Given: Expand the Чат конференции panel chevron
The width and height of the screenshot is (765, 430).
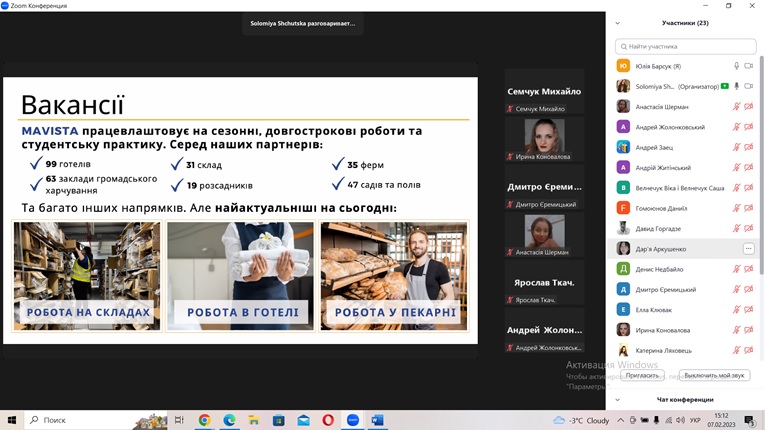Looking at the screenshot, I should click(x=617, y=399).
